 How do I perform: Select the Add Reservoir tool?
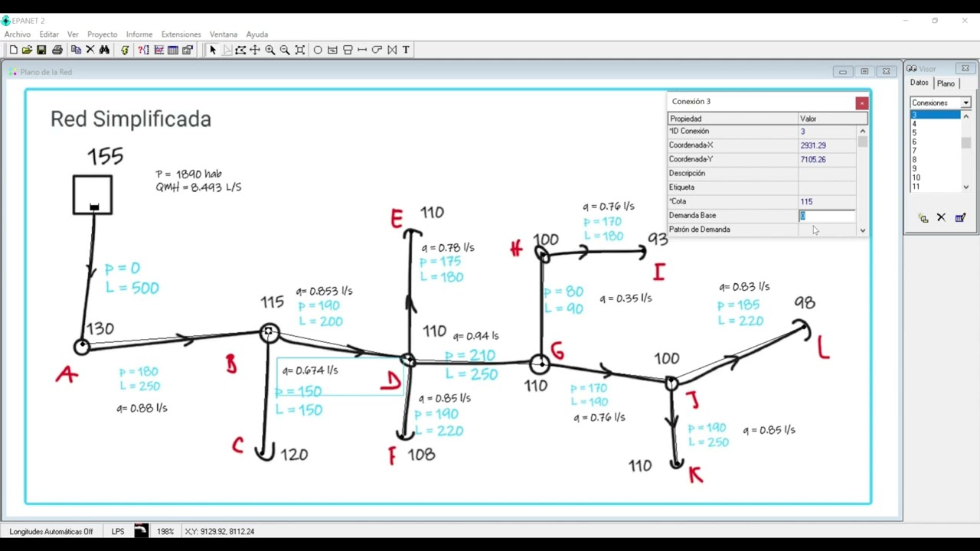[332, 50]
